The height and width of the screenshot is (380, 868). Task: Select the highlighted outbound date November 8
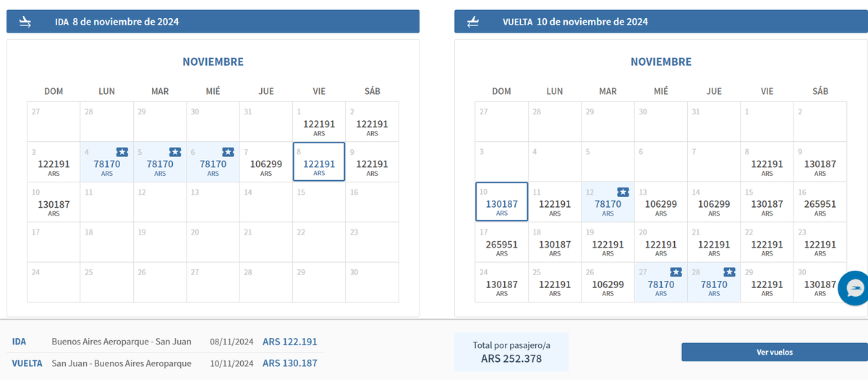[319, 164]
